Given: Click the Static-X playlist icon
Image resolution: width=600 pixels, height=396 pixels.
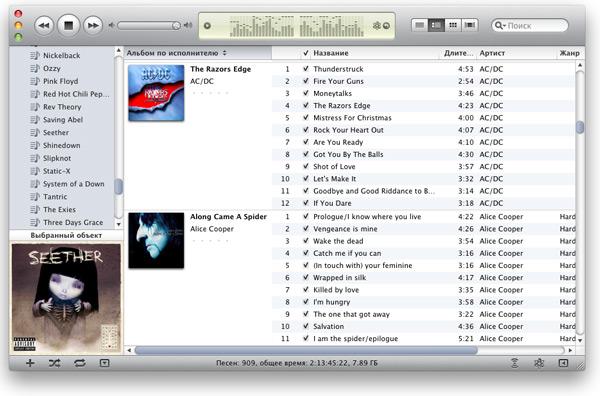Looking at the screenshot, I should [x=35, y=171].
